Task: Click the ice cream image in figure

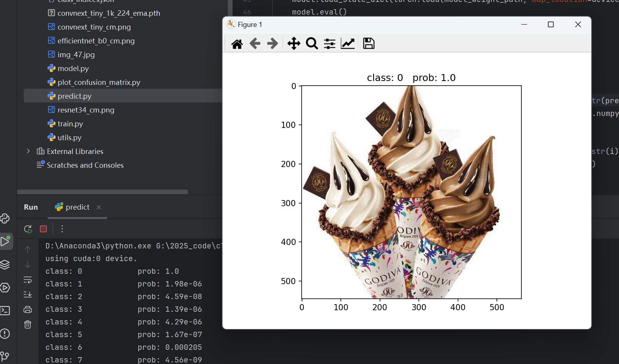Action: tap(412, 192)
